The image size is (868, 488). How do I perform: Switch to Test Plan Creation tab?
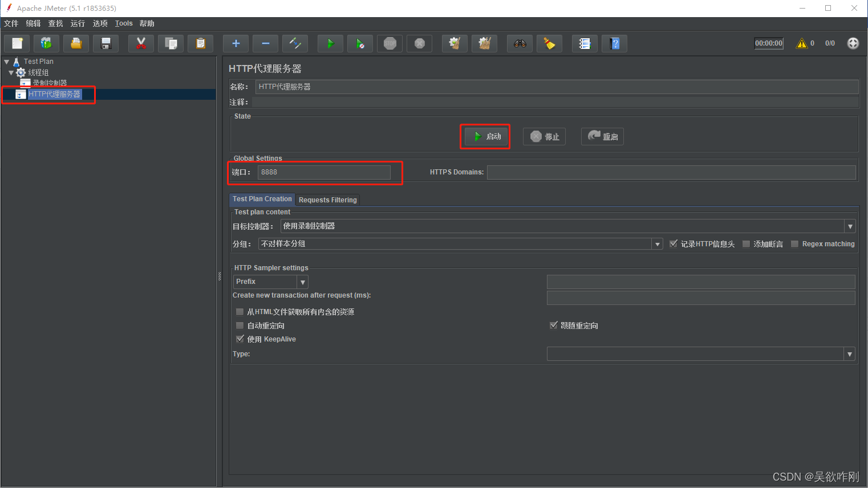pos(262,199)
